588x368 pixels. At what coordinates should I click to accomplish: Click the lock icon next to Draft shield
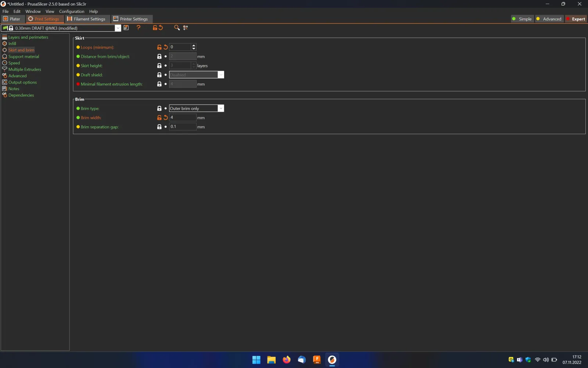point(159,75)
